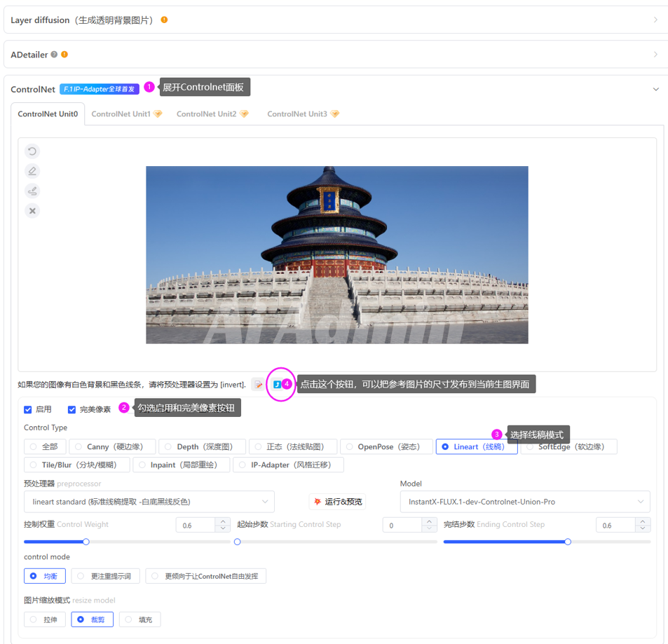Open the 预处理器 preprocessor dropdown
668x644 pixels.
[x=149, y=502]
